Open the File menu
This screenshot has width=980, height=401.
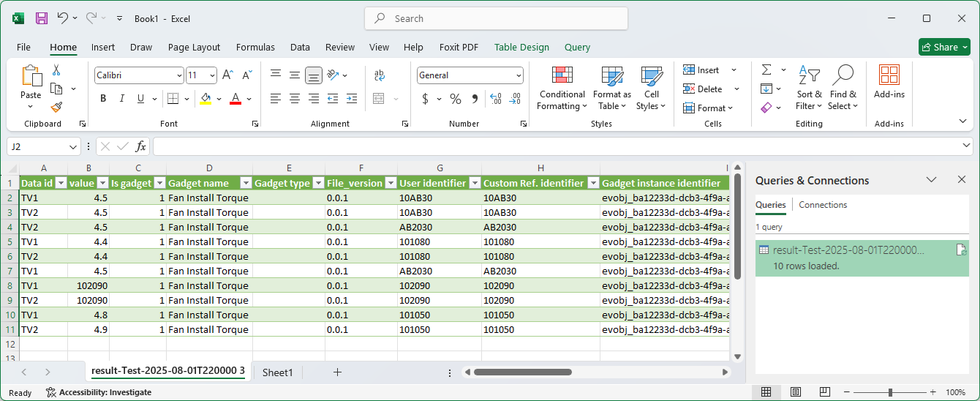click(x=23, y=47)
